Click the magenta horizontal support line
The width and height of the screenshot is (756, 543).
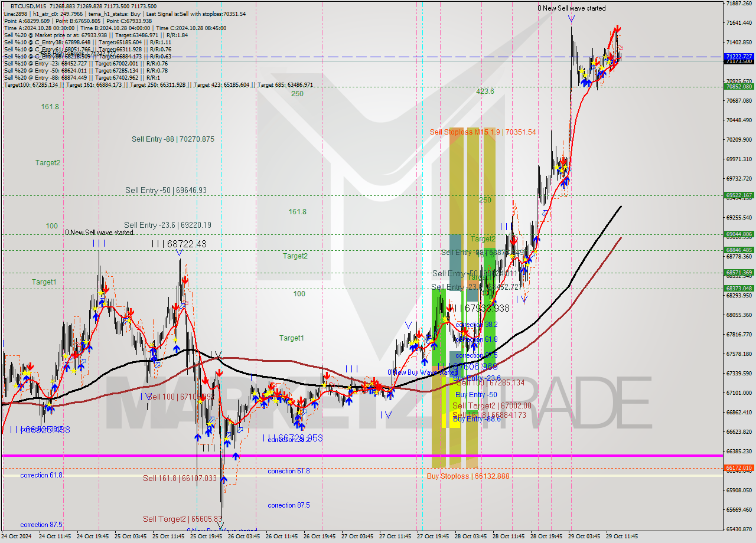point(361,455)
